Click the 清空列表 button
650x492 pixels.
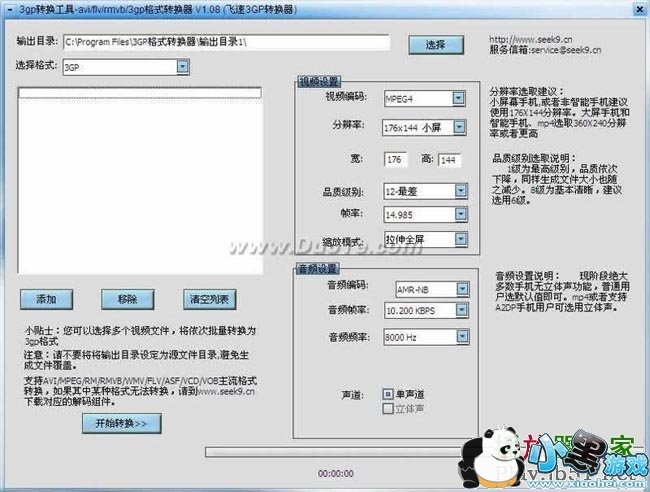coord(209,299)
